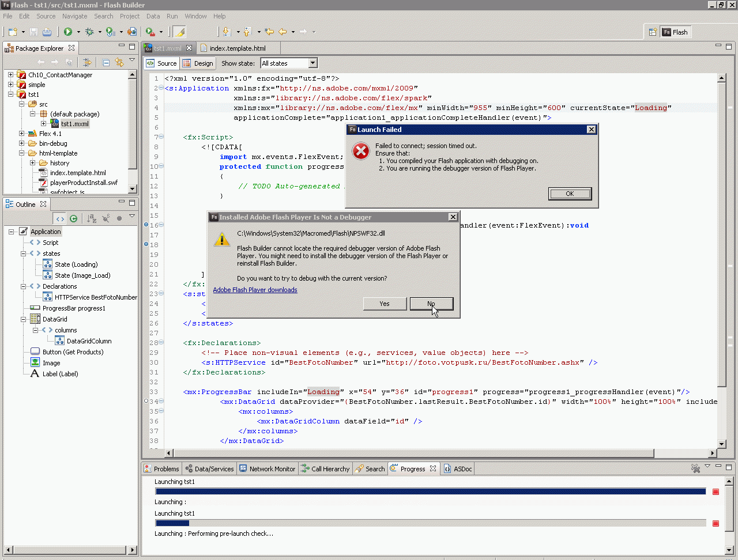Open the Show state dropdown
The width and height of the screenshot is (738, 560).
click(312, 63)
